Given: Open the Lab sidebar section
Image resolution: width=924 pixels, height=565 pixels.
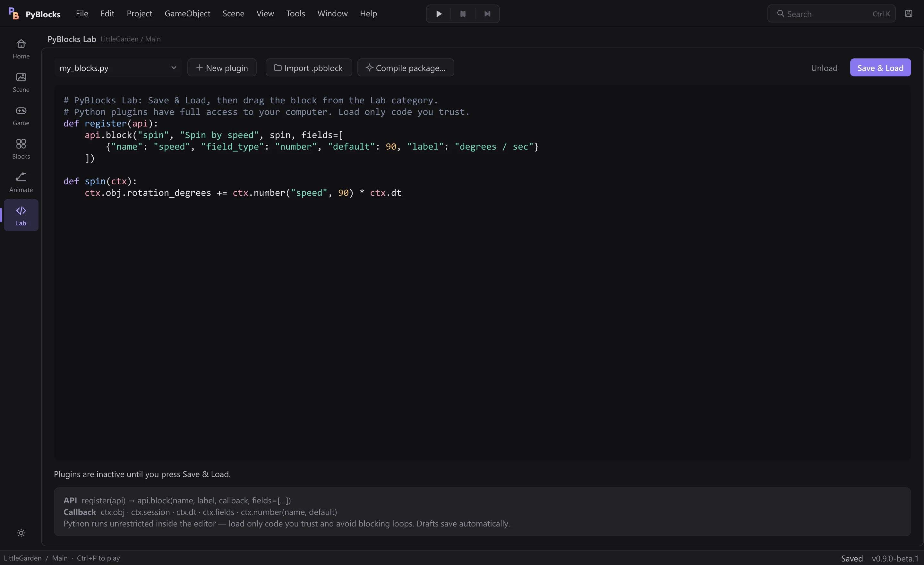Looking at the screenshot, I should coord(21,215).
